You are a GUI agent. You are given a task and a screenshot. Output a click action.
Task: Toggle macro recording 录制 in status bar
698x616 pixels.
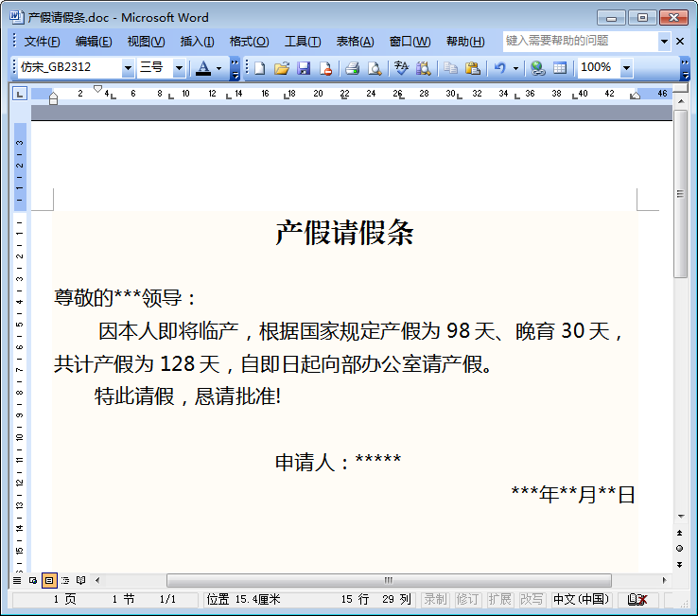(435, 600)
